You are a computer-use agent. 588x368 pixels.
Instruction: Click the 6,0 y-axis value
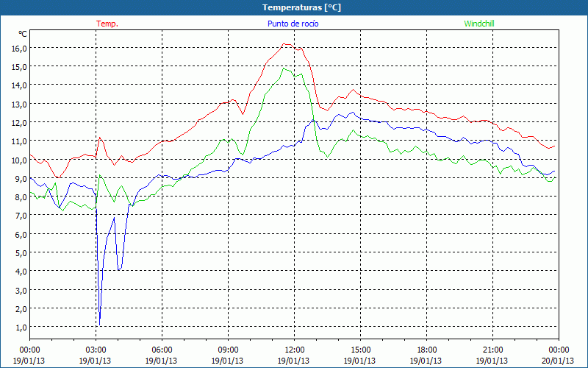click(x=21, y=234)
